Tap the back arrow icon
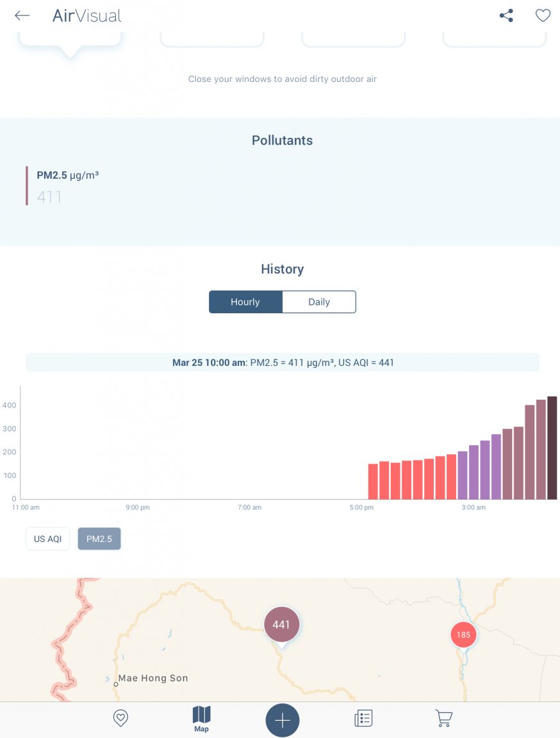The height and width of the screenshot is (738, 560). point(22,16)
